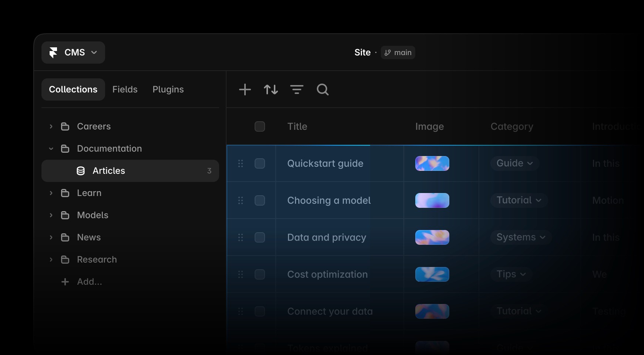Select the Documentation folder
Screen dimensions: 644x355
point(130,149)
